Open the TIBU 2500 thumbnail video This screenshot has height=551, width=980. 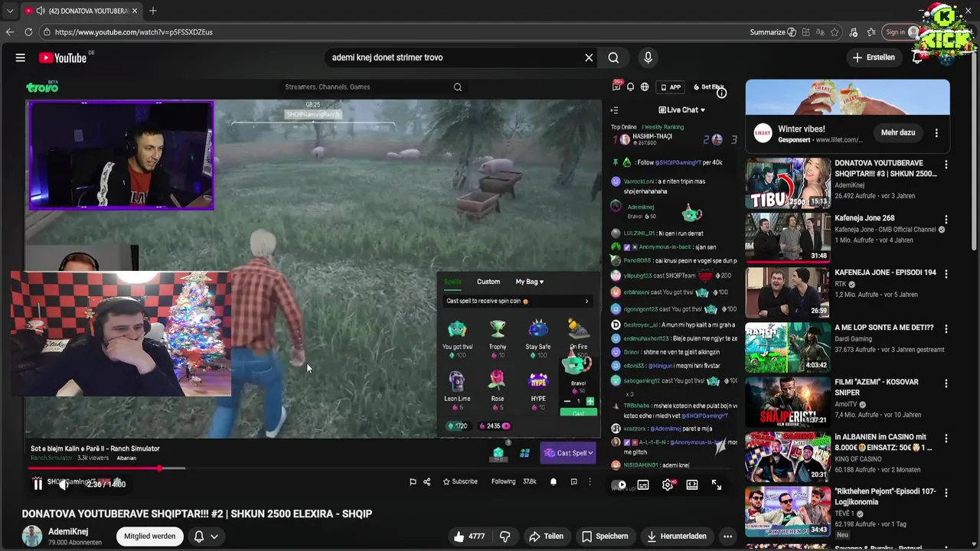(x=788, y=184)
